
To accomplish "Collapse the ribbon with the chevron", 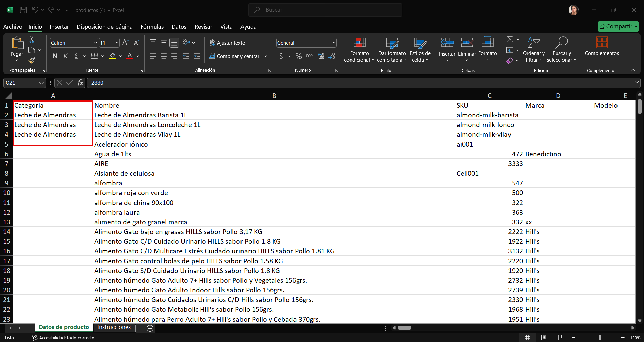I will pos(633,70).
